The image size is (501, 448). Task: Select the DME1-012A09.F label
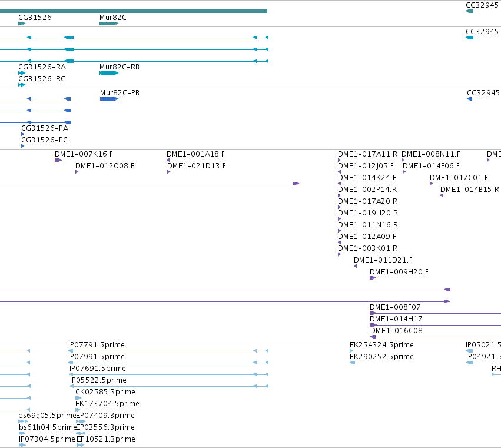[367, 237]
